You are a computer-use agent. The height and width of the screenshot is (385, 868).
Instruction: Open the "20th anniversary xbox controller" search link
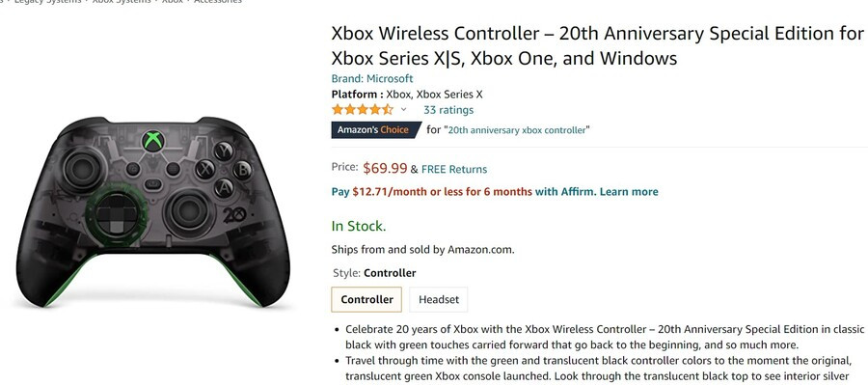point(517,130)
